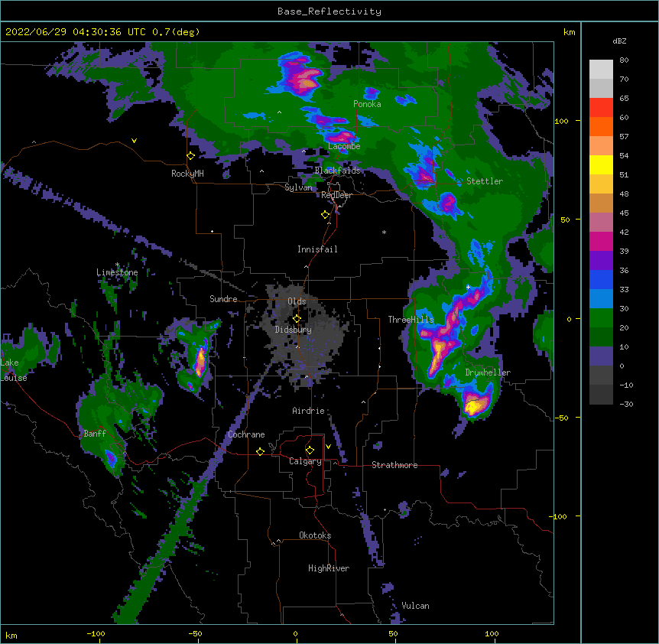Click the yellow diamond marker south of RedDeer
Screen dimensions: 659x644
325,215
